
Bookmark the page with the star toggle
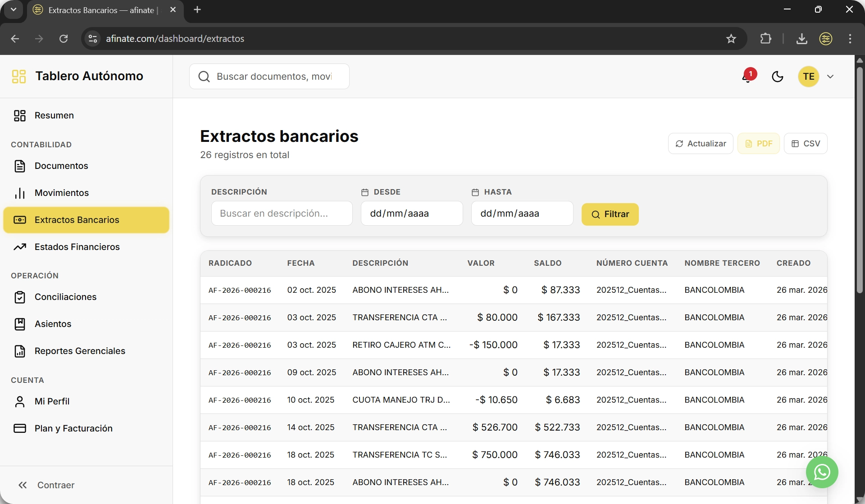[x=731, y=39]
